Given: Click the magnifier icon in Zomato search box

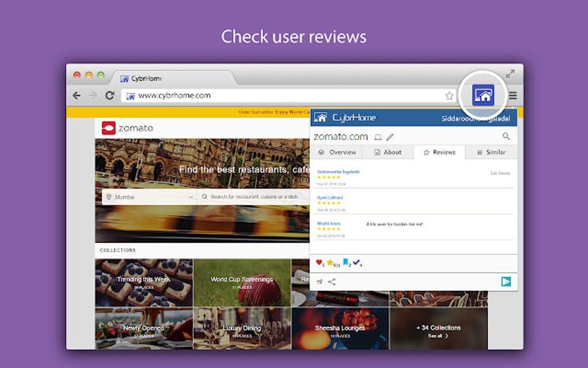Looking at the screenshot, I should [205, 197].
